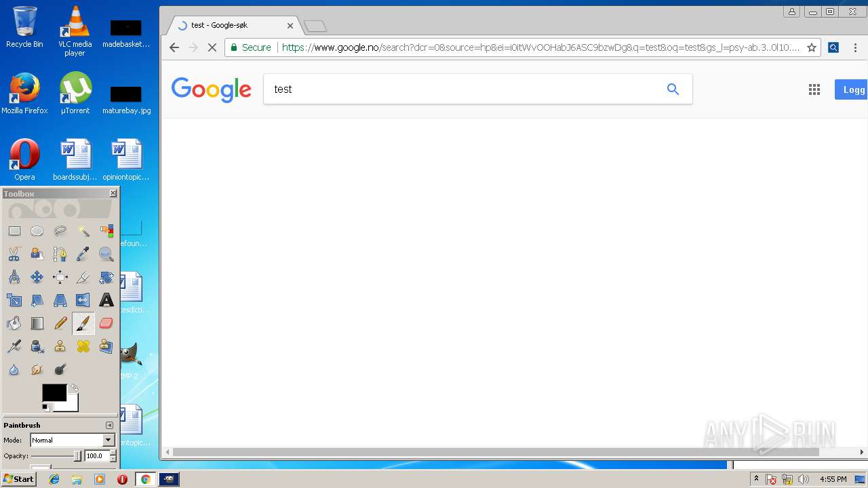868x488 pixels.
Task: Pick the Dodge/Burn tool
Action: (60, 369)
